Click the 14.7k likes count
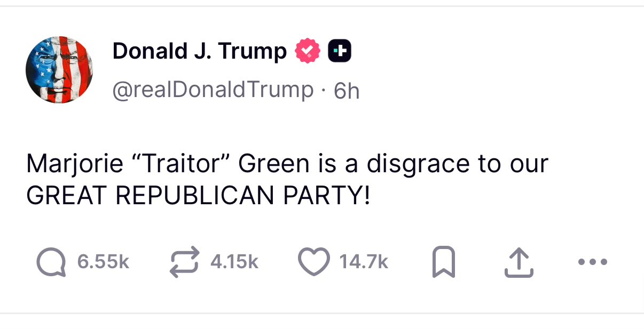This screenshot has height=329, width=644. (364, 262)
